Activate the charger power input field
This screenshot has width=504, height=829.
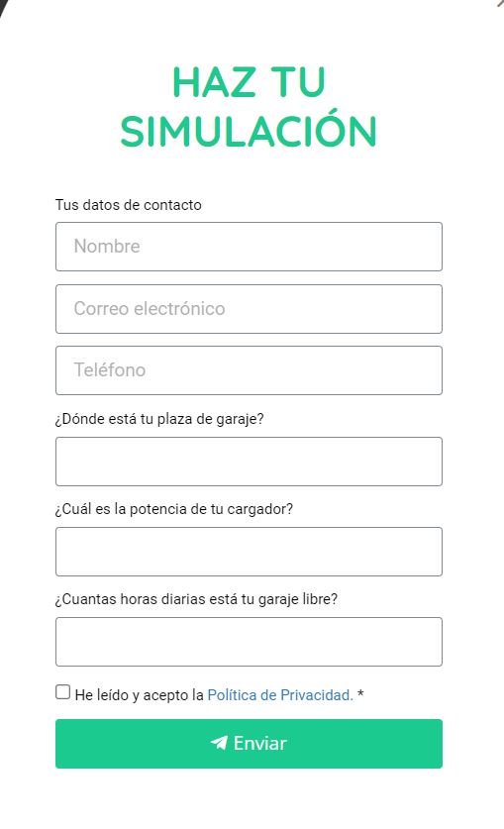coord(249,552)
